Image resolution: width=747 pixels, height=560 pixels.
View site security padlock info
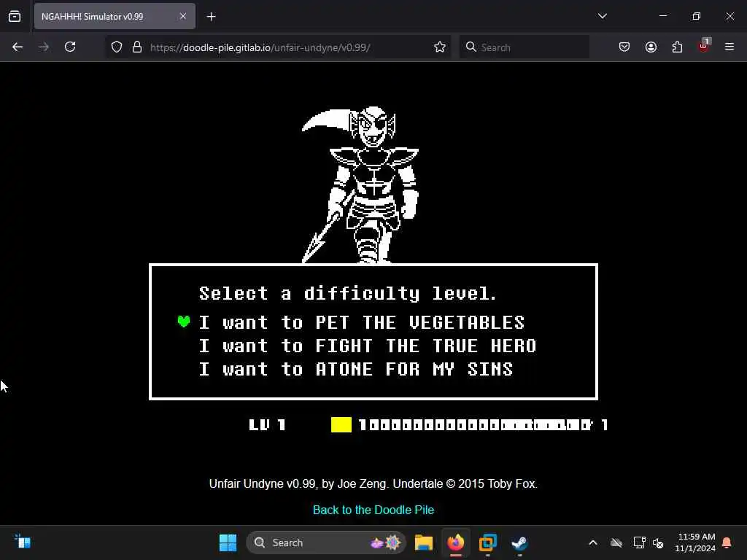[137, 47]
